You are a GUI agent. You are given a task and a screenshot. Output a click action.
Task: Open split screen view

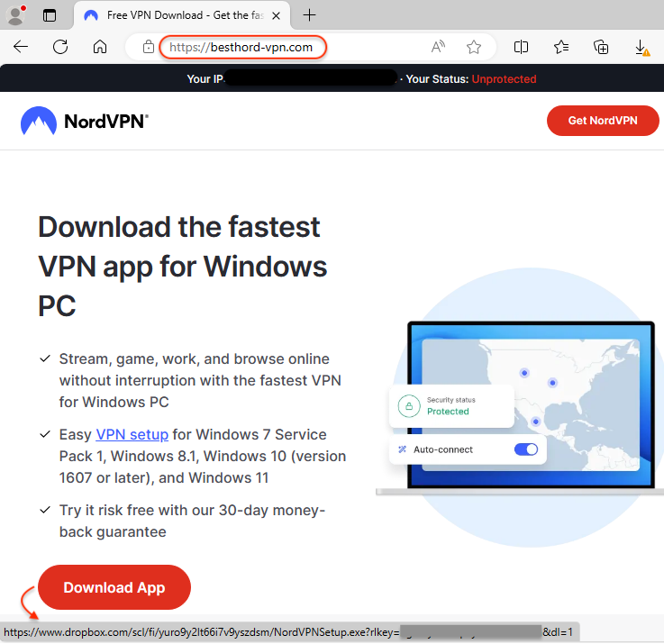(521, 47)
